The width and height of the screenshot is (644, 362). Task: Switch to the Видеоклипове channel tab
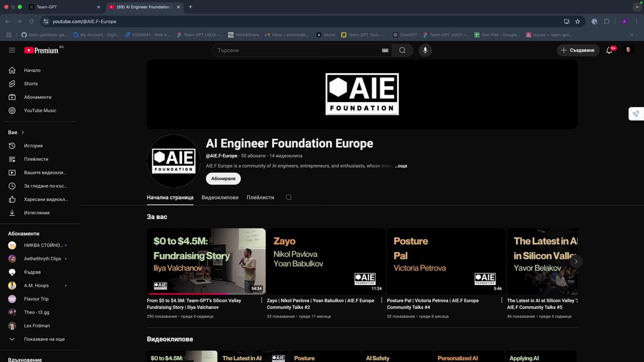point(220,198)
